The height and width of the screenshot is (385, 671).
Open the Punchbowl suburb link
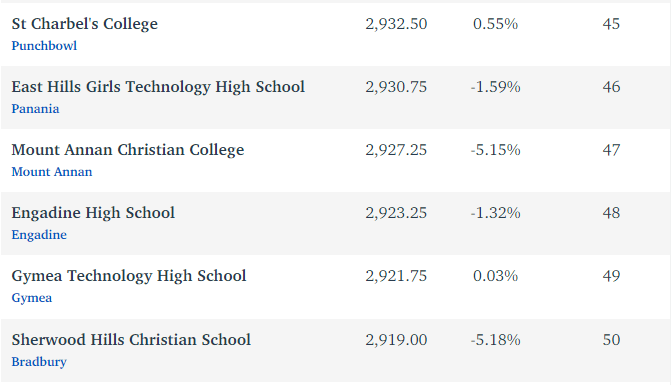pyautogui.click(x=44, y=46)
